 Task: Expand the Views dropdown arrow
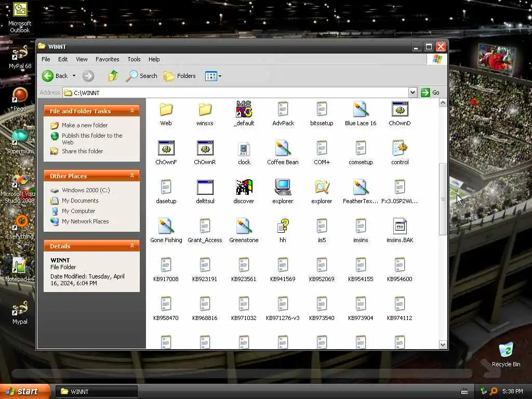(220, 76)
